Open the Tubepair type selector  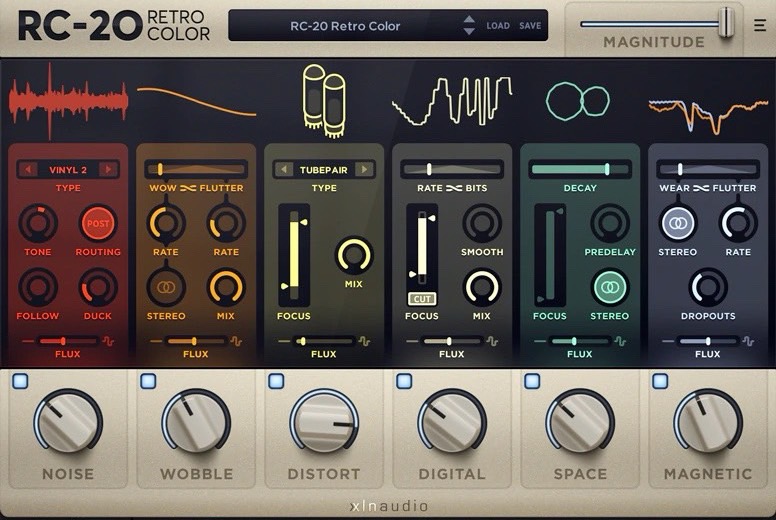point(324,170)
